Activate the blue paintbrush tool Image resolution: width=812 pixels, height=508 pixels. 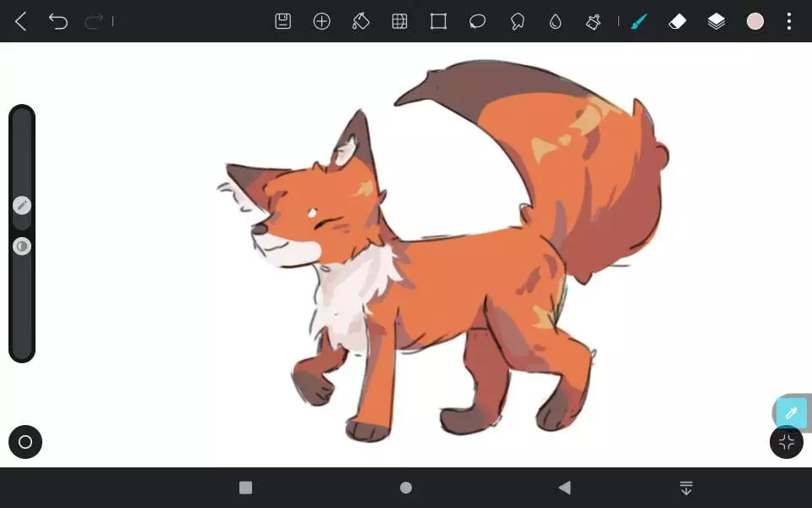(x=639, y=22)
